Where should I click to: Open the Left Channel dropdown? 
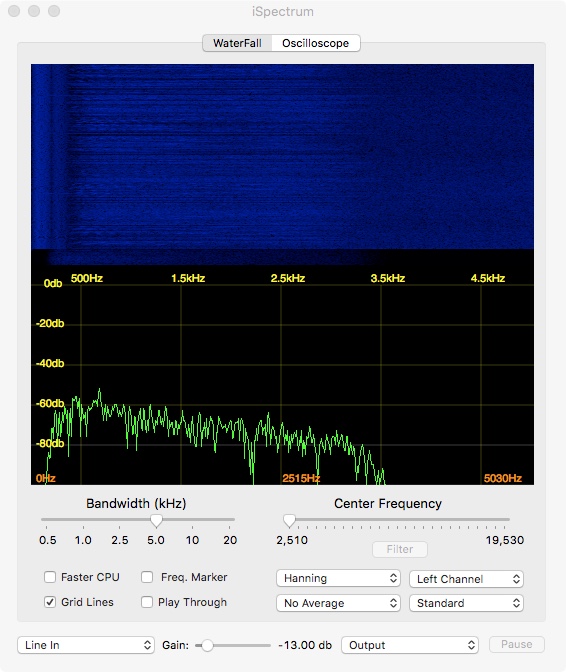(467, 579)
